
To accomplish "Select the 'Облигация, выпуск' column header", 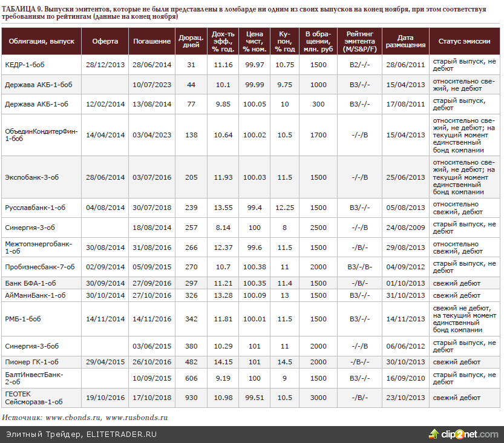I will (x=41, y=42).
